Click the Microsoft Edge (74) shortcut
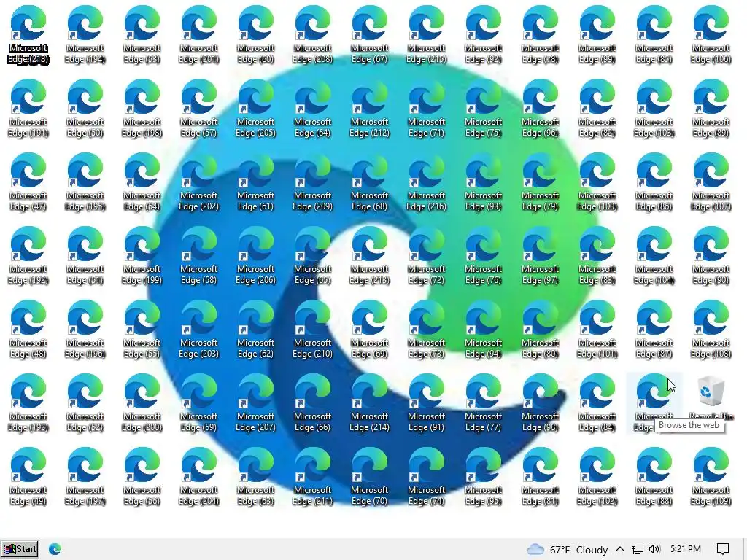 tap(426, 477)
